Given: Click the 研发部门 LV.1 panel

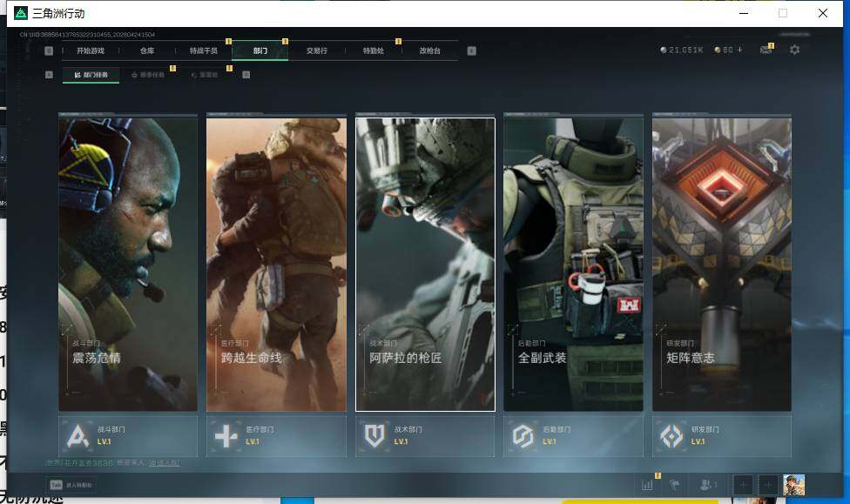Looking at the screenshot, I should coord(722,436).
